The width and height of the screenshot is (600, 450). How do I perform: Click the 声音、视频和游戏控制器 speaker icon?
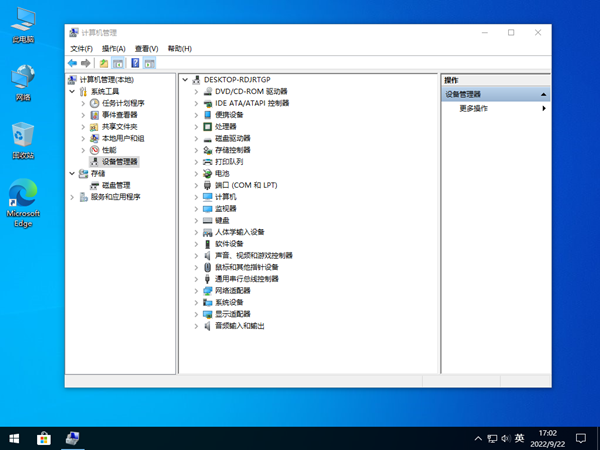pyautogui.click(x=207, y=256)
